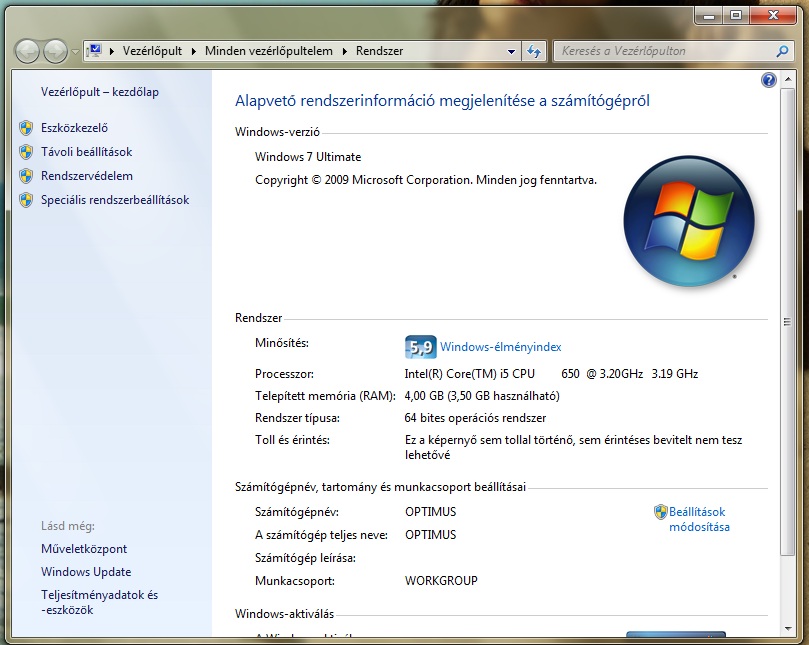Open Speciális rendszerbeállítások link
Screen dimensions: 809x645
click(115, 200)
